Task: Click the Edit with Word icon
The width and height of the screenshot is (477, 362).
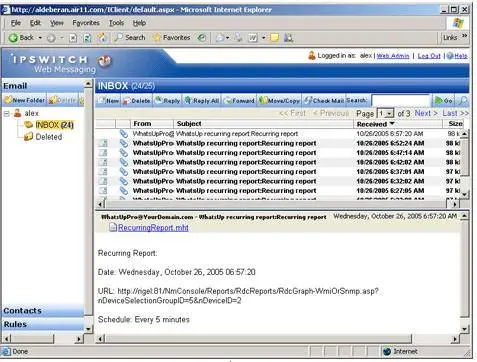Action: pos(253,38)
